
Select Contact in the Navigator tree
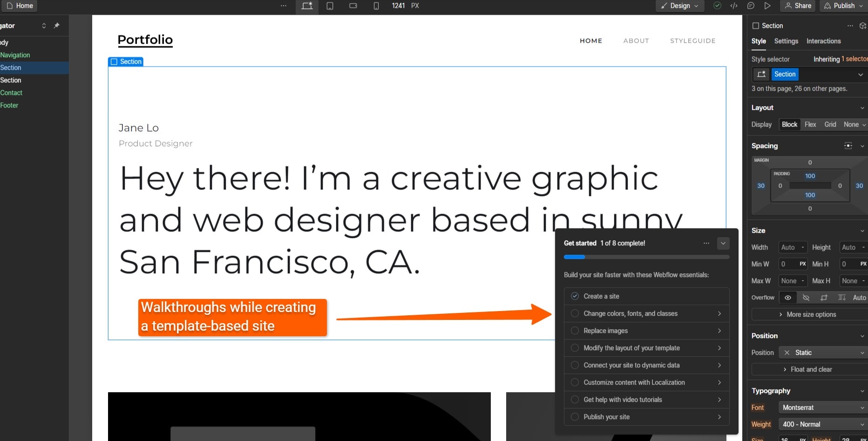[11, 93]
